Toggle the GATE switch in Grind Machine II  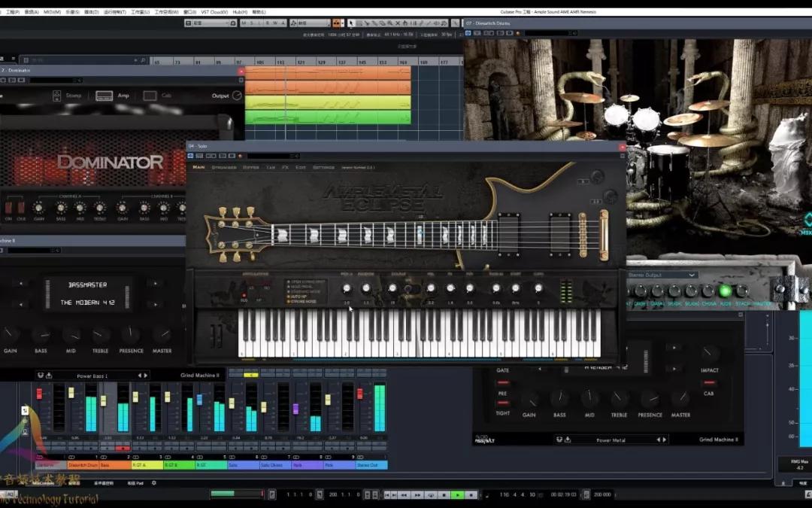pos(502,382)
